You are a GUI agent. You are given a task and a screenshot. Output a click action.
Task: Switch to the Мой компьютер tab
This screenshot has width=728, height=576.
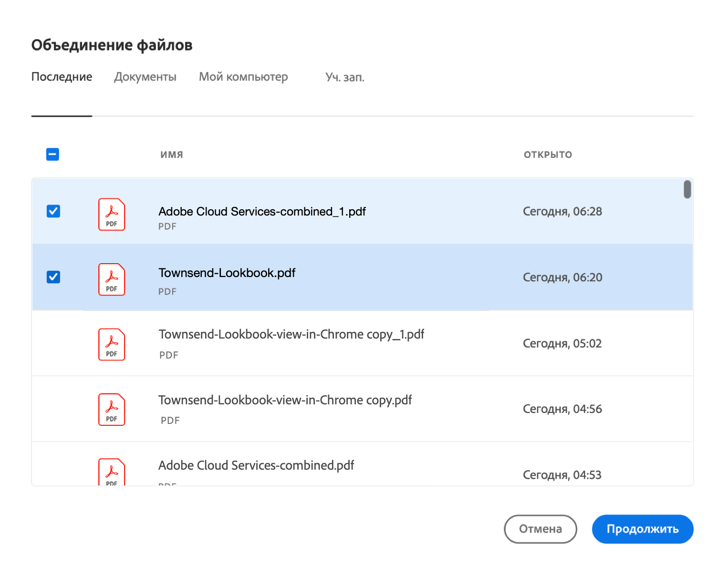point(243,77)
